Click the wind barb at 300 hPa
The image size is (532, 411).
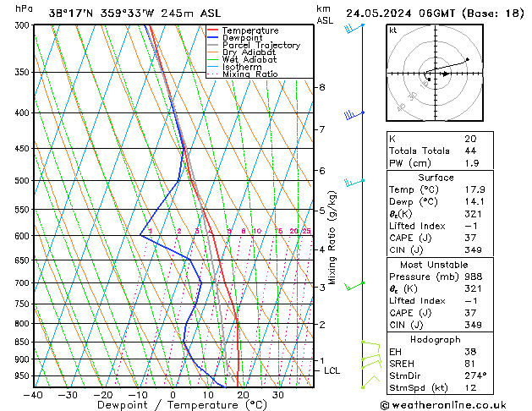coord(354,29)
